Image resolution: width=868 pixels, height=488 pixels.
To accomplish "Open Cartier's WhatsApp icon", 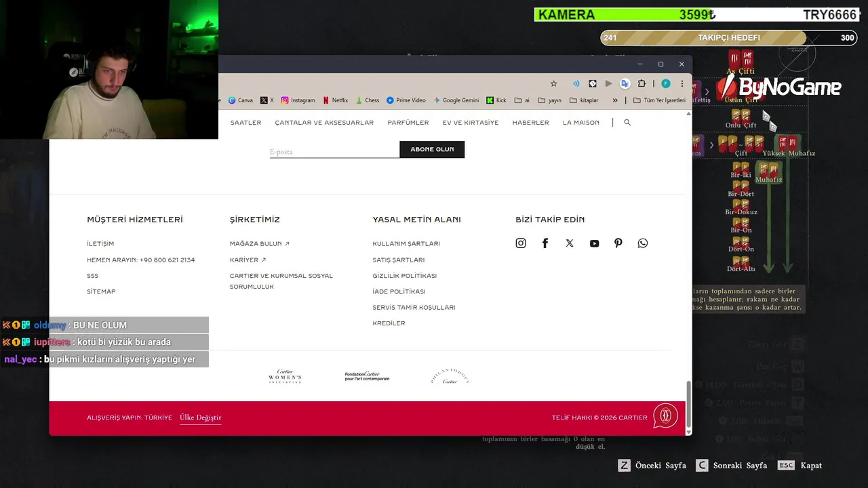I will point(643,243).
